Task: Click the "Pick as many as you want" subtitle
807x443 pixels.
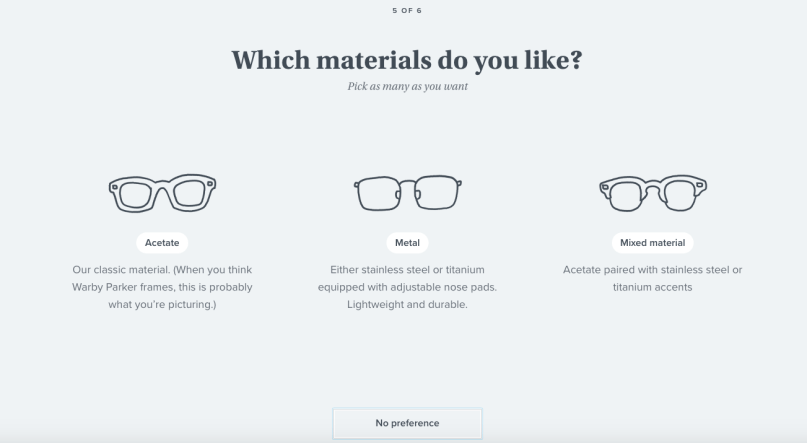Action: point(407,87)
